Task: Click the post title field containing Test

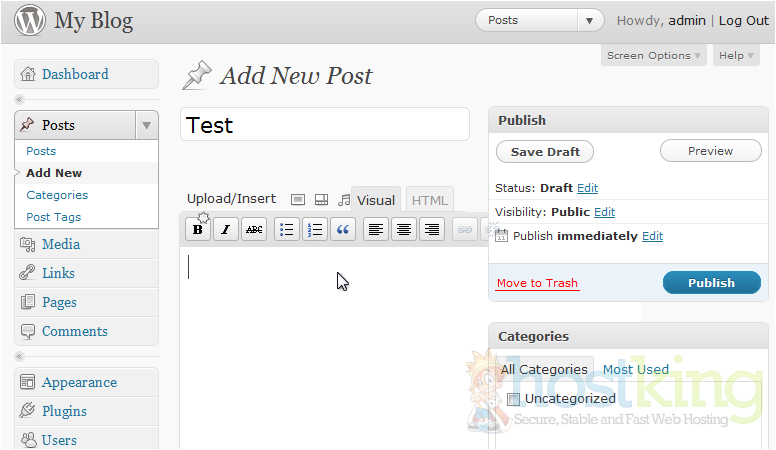Action: (325, 125)
